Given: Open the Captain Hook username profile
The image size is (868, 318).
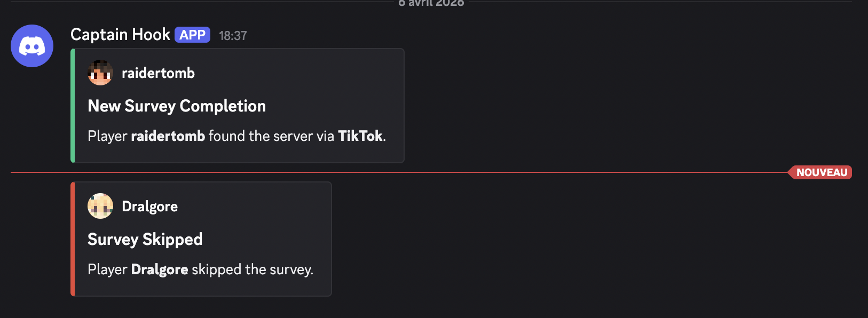Looking at the screenshot, I should 120,35.
